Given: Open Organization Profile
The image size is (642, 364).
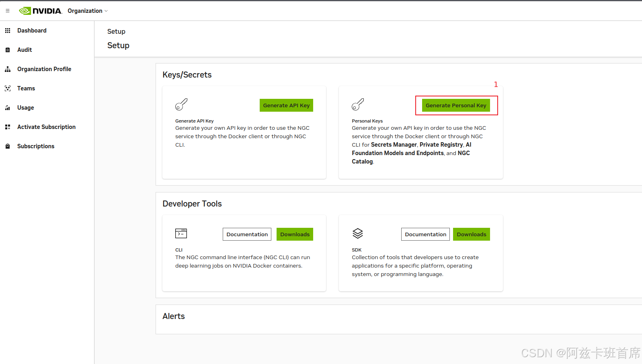Looking at the screenshot, I should pos(44,69).
